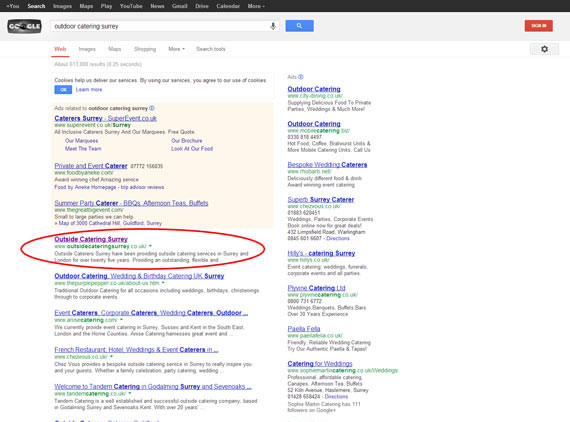Expand arrow next to outsidecateringsurrey.co.uk URL
Screen dimensions: 570x422
(150, 246)
